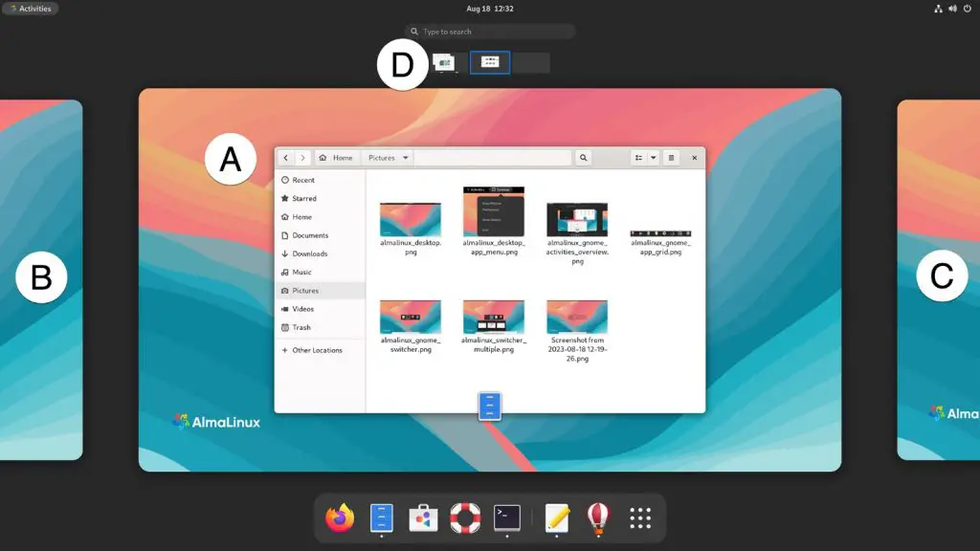Viewport: 980px width, 551px height.
Task: Open Trash in the sidebar
Action: pyautogui.click(x=320, y=327)
